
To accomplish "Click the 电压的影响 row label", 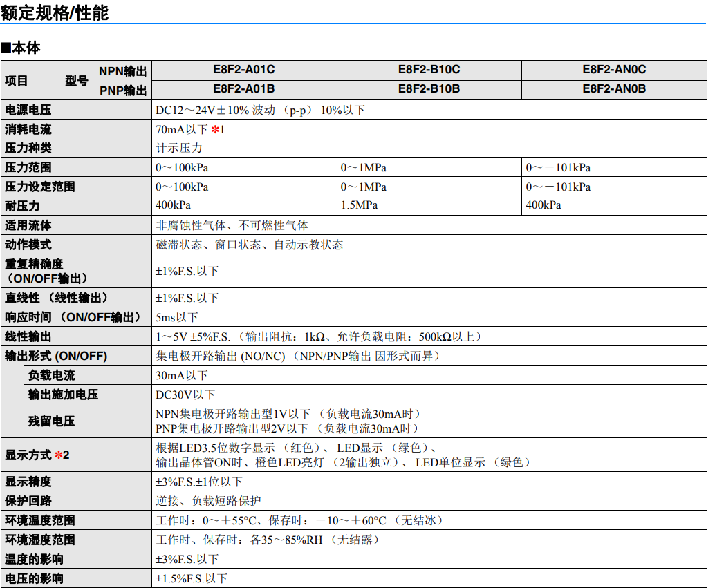I will [34, 578].
